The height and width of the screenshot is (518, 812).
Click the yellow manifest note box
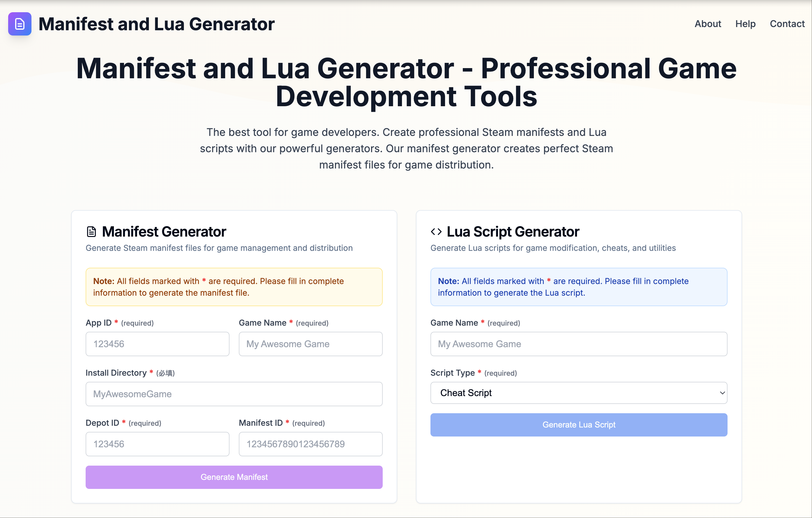tap(234, 287)
